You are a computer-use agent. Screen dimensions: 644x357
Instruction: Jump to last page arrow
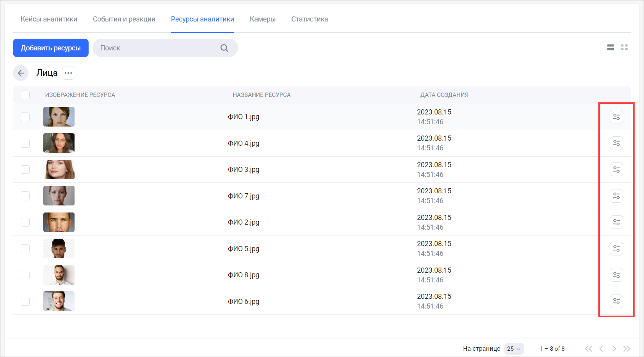(x=626, y=348)
